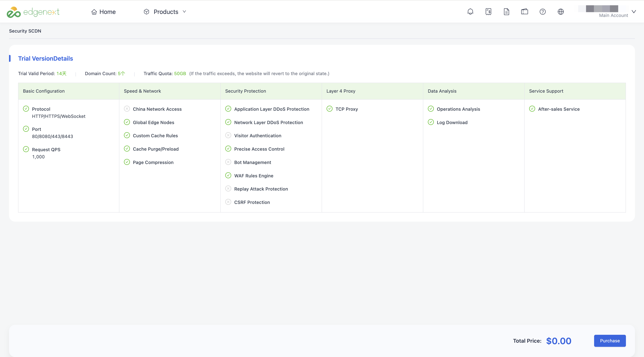Click the cross icon beside CSRF Protection
The width and height of the screenshot is (644, 357).
tap(228, 202)
